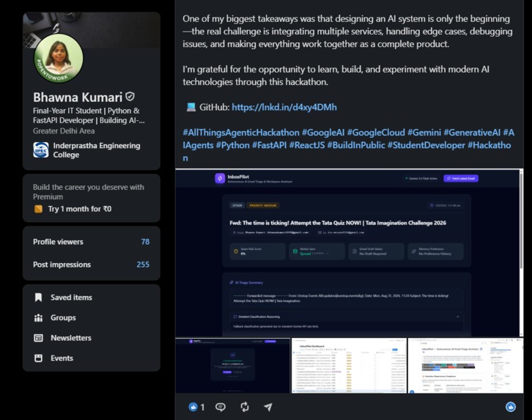Click the blue like button at post bottom-right

511,407
